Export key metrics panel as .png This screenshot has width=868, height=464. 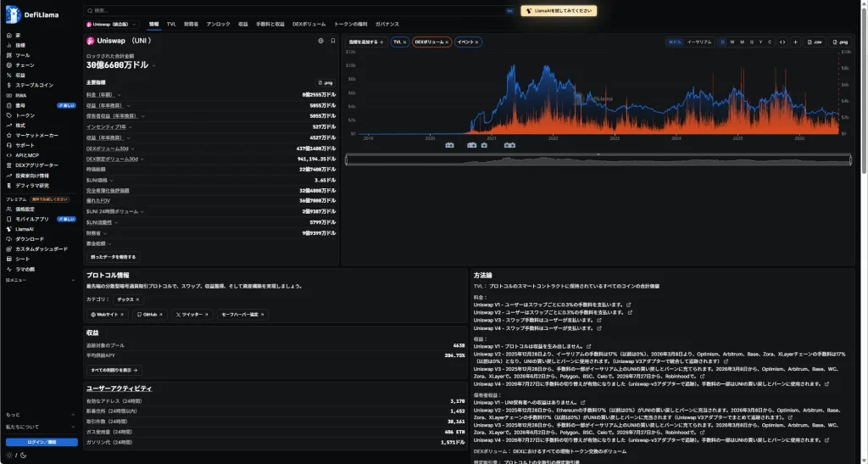point(325,82)
